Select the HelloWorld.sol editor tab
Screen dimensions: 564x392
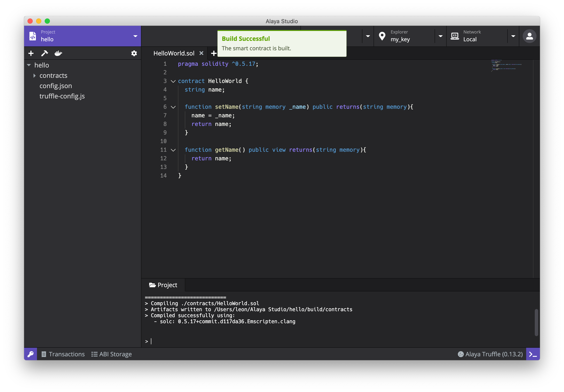coord(174,53)
